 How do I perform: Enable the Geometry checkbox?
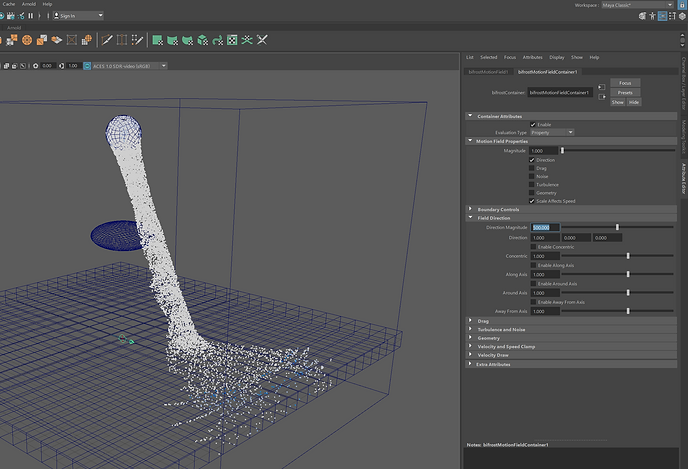click(532, 193)
